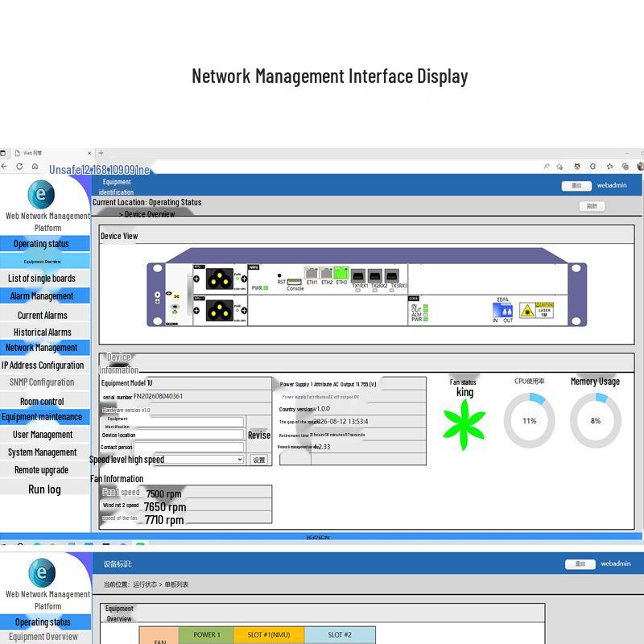Reload the page with the refresh icon
Screen dimensions: 644x644
19,167
